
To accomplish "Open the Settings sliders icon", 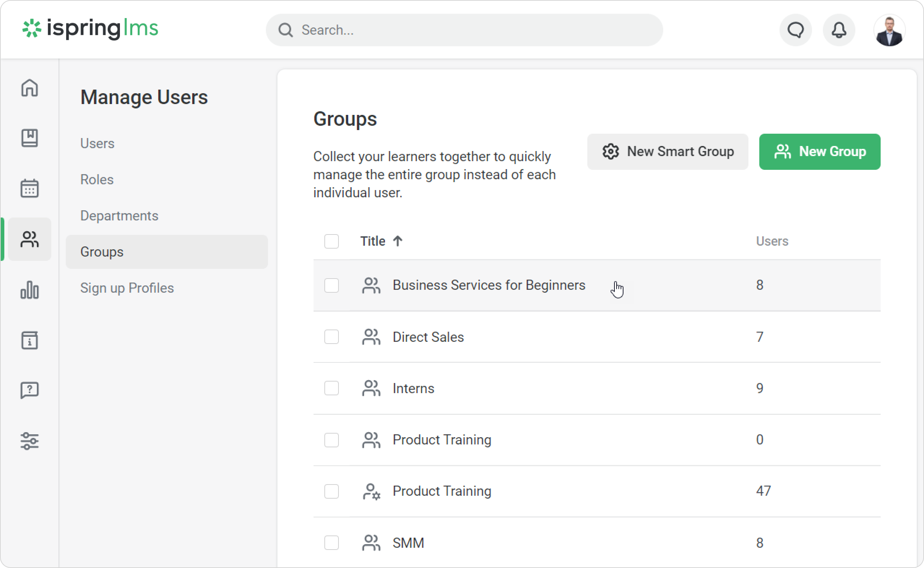I will (x=29, y=441).
